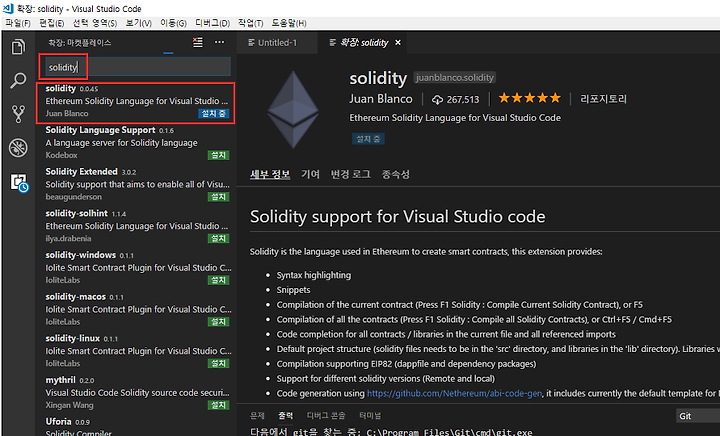Select the solidity by Juan Blanco result
The width and height of the screenshot is (720, 436).
[x=136, y=103]
